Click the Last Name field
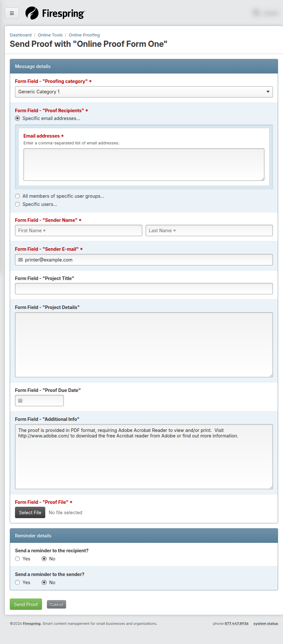 (x=209, y=231)
